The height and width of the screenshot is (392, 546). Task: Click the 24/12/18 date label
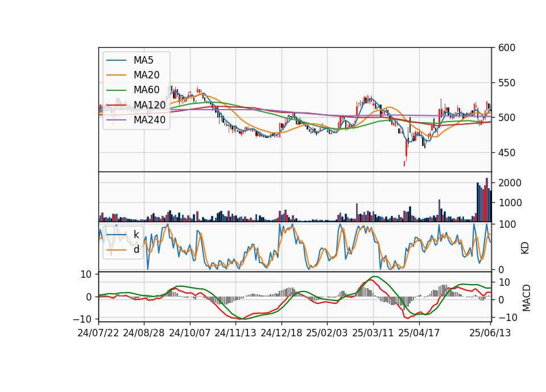282,333
